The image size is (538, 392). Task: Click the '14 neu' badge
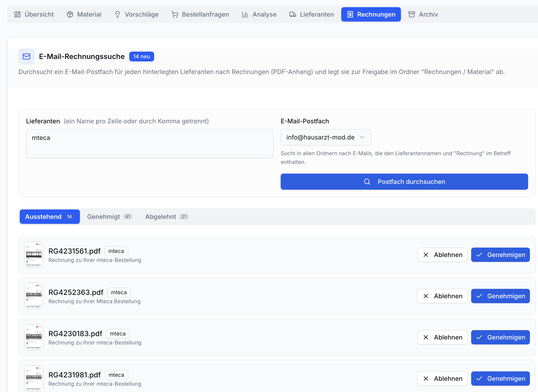tap(142, 57)
